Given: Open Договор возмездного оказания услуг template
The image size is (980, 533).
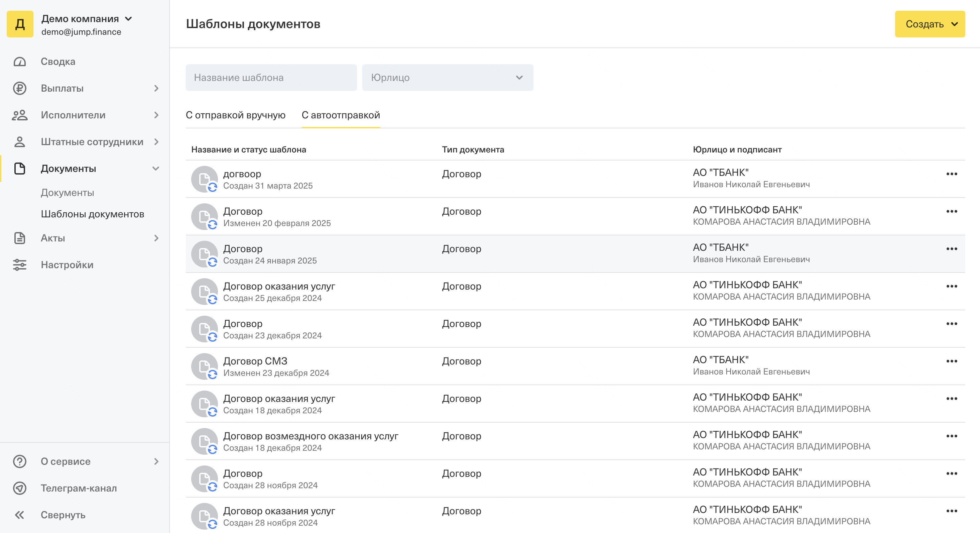Looking at the screenshot, I should [311, 436].
